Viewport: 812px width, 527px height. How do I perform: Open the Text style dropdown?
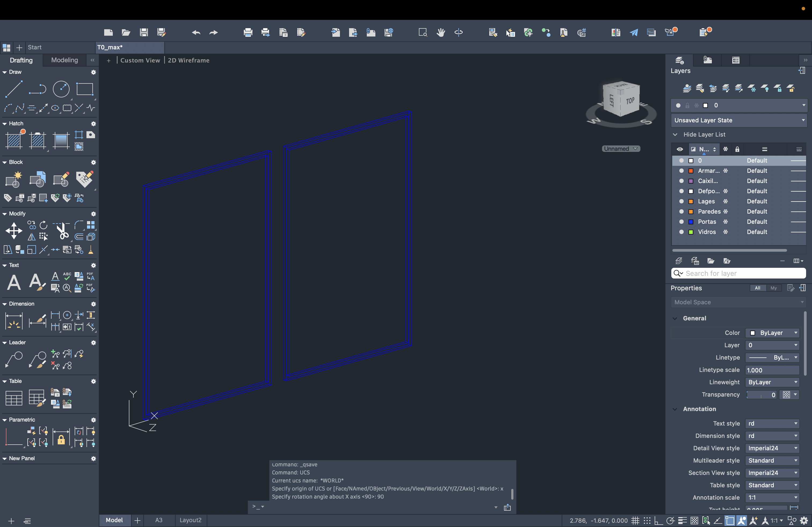pos(773,423)
